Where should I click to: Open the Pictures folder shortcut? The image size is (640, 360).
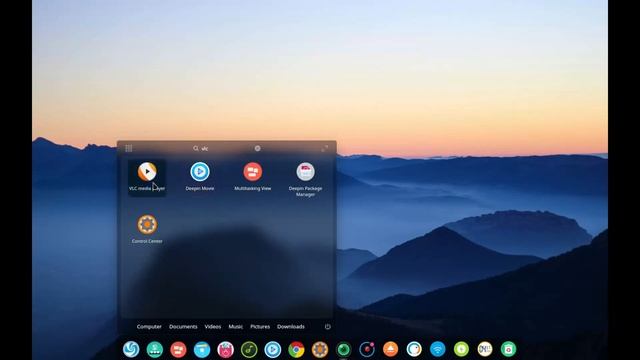(x=260, y=327)
